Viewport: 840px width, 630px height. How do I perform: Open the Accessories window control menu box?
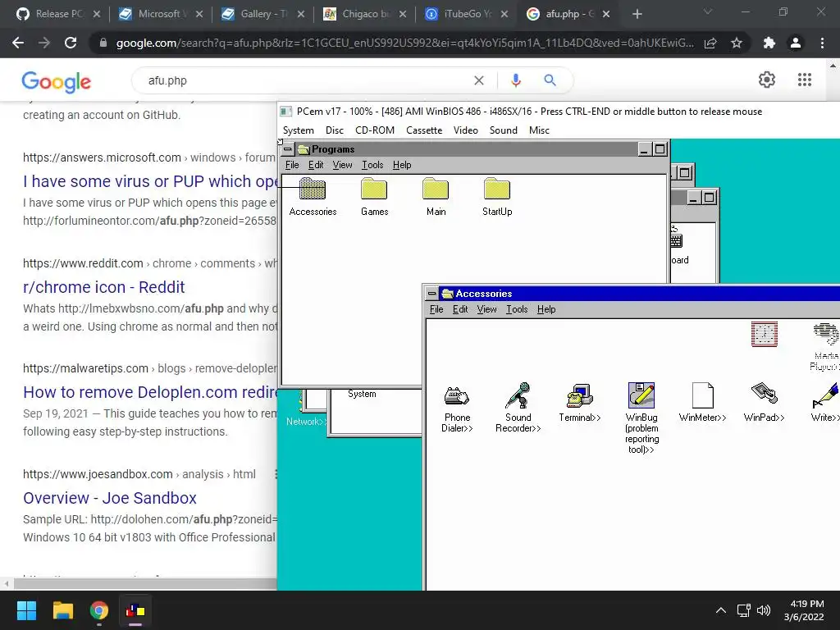click(x=431, y=293)
